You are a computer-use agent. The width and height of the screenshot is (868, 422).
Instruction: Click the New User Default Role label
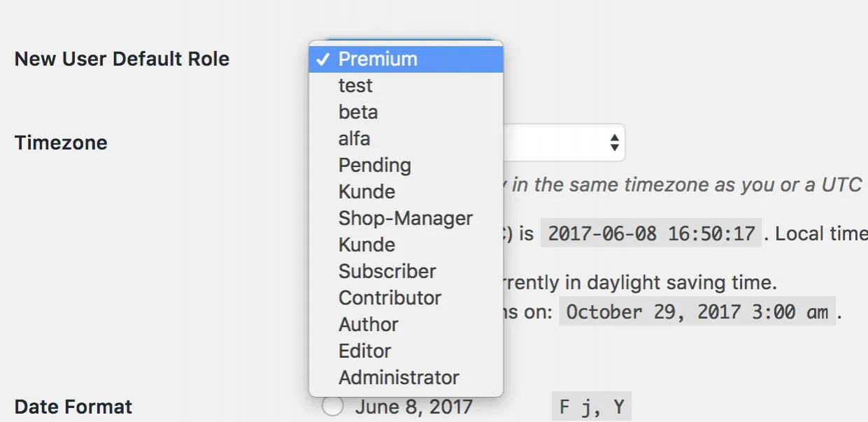(x=122, y=59)
